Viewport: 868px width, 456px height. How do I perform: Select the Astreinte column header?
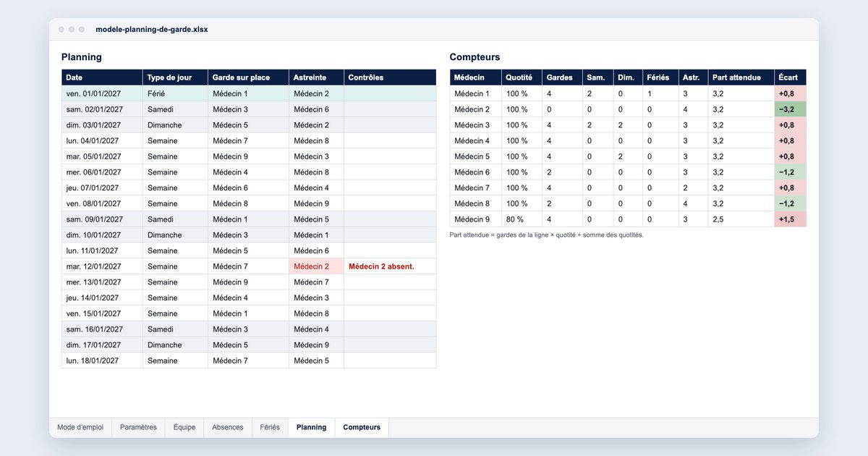(316, 77)
